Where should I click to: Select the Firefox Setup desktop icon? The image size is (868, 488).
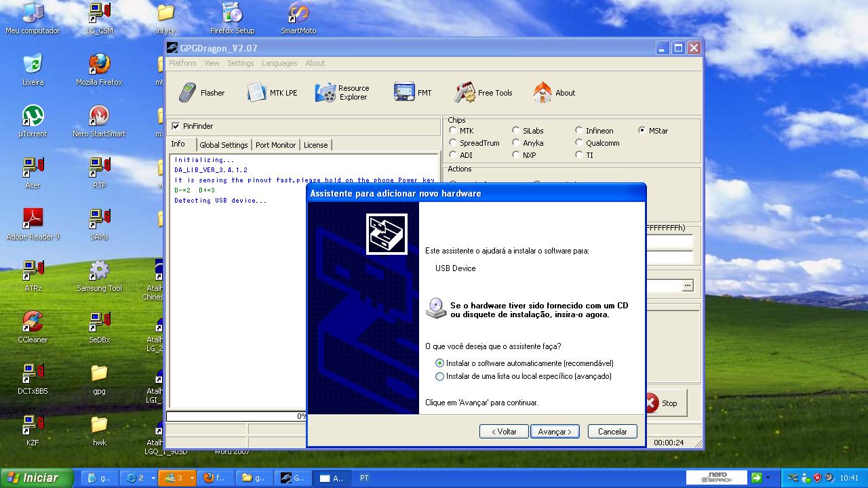pyautogui.click(x=232, y=18)
